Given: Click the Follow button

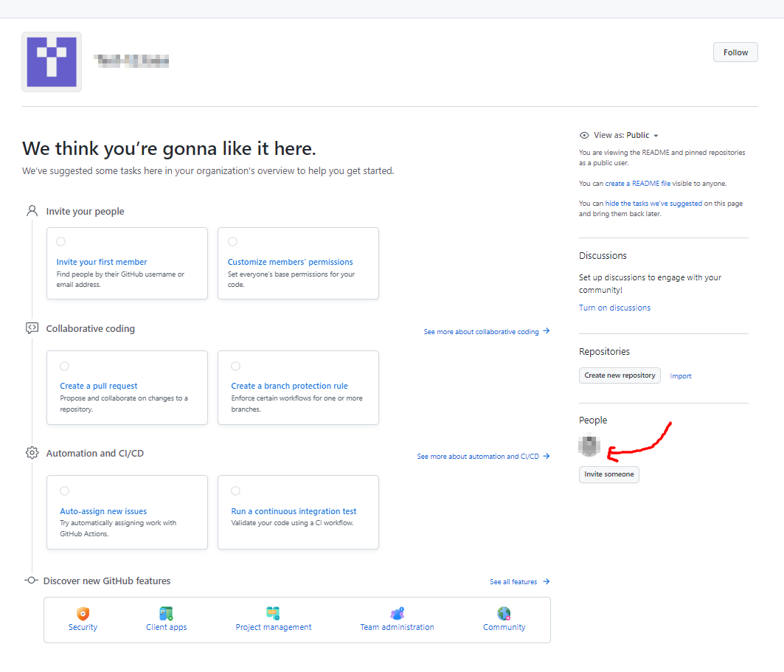Looking at the screenshot, I should click(x=735, y=52).
